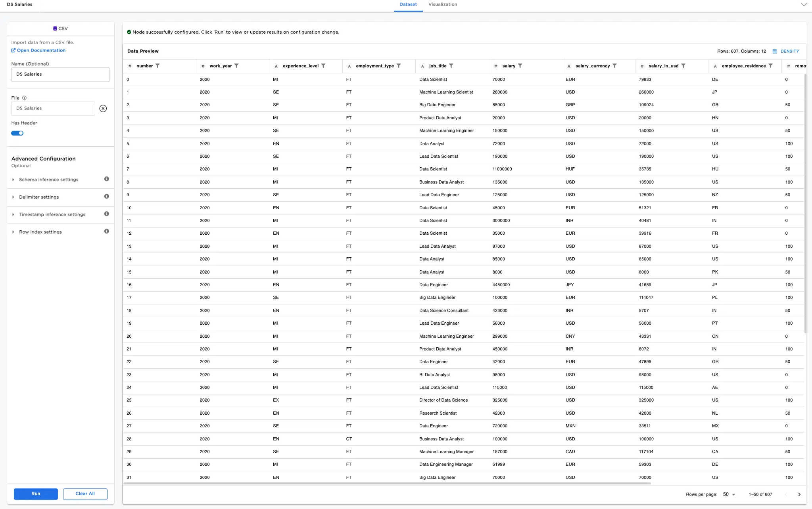Open the filter on salary_currency column
812x509 pixels.
(x=614, y=66)
